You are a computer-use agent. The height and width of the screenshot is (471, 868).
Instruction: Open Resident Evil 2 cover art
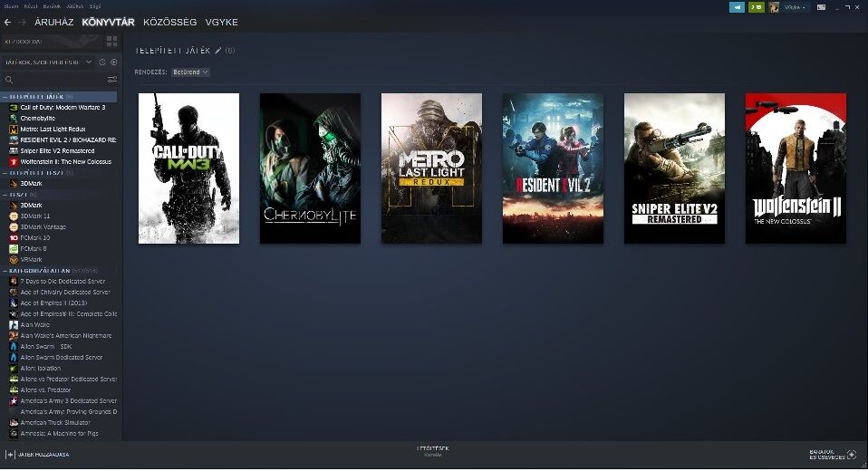click(x=553, y=168)
